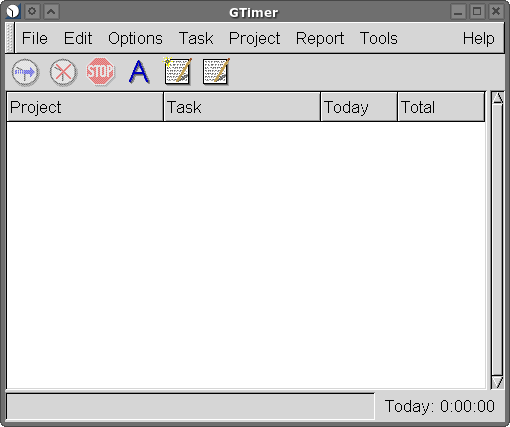Shade window with the up-chevron title button
Screen dimensions: 510x427
[x=51, y=12]
